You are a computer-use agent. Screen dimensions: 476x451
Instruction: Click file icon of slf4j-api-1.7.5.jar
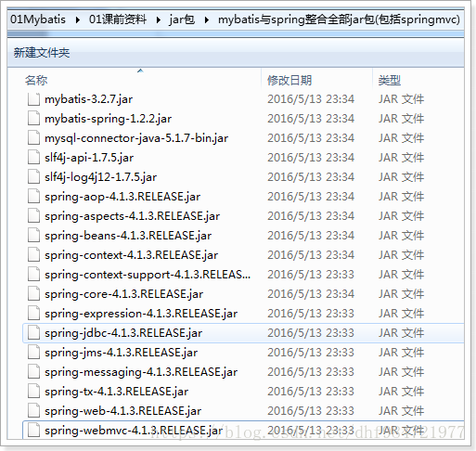point(33,158)
